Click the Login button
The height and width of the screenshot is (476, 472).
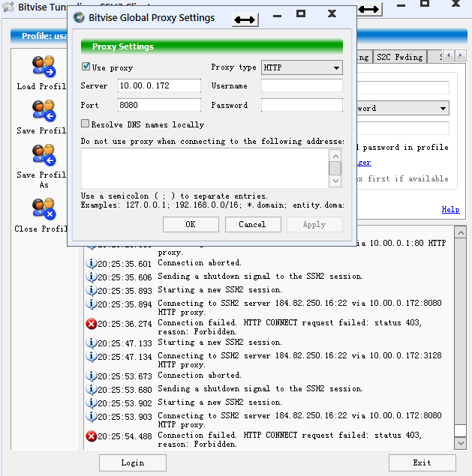[133, 463]
